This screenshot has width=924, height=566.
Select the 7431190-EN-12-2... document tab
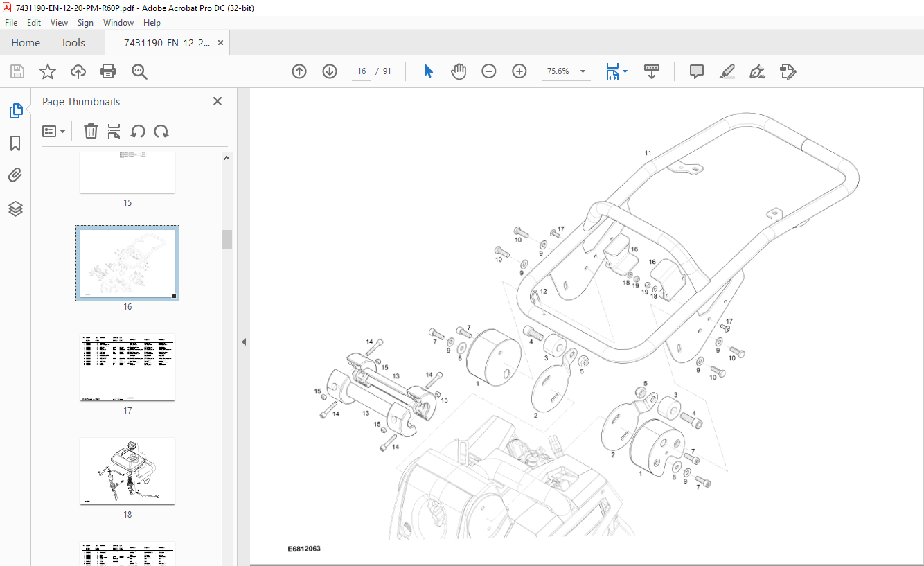(167, 43)
